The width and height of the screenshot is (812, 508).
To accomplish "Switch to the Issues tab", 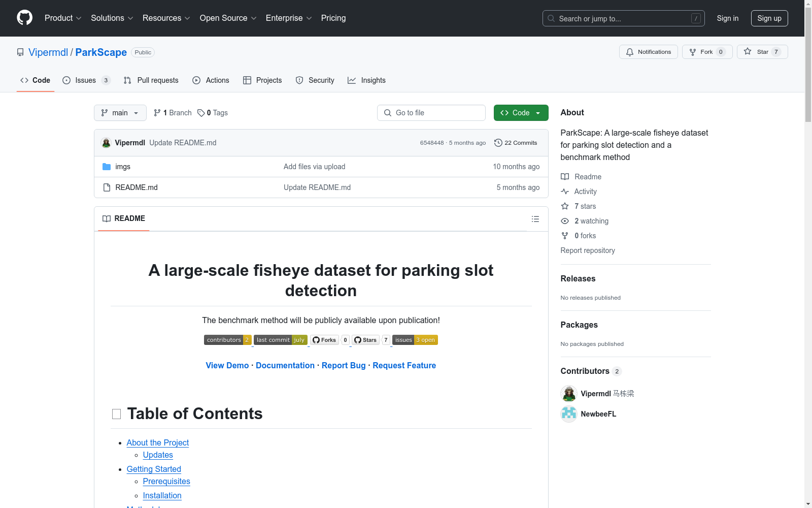I will pos(86,80).
